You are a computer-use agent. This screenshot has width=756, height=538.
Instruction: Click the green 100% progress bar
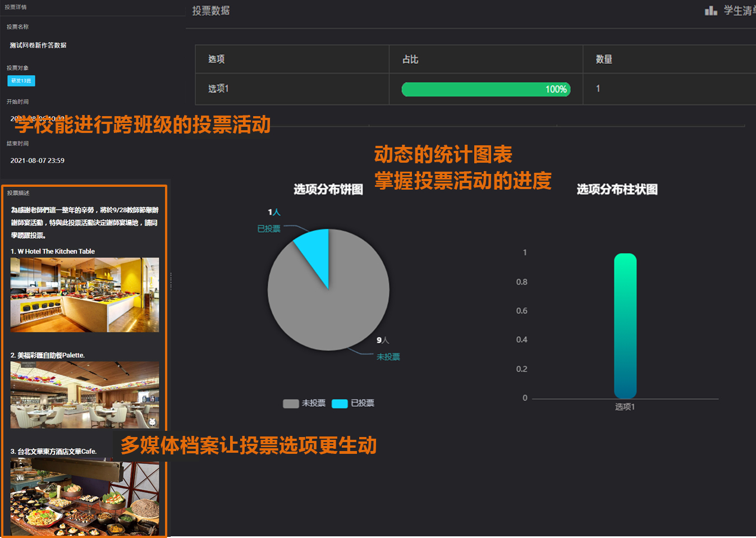tap(485, 89)
